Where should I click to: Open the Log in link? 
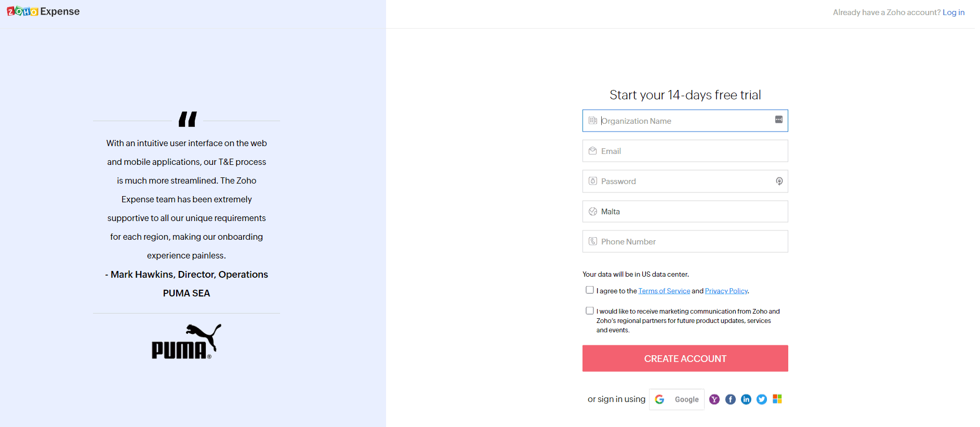(953, 12)
